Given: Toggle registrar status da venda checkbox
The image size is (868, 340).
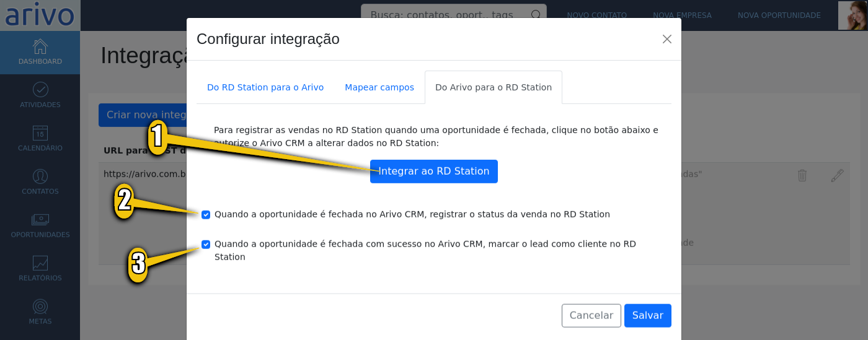Looking at the screenshot, I should tap(206, 214).
